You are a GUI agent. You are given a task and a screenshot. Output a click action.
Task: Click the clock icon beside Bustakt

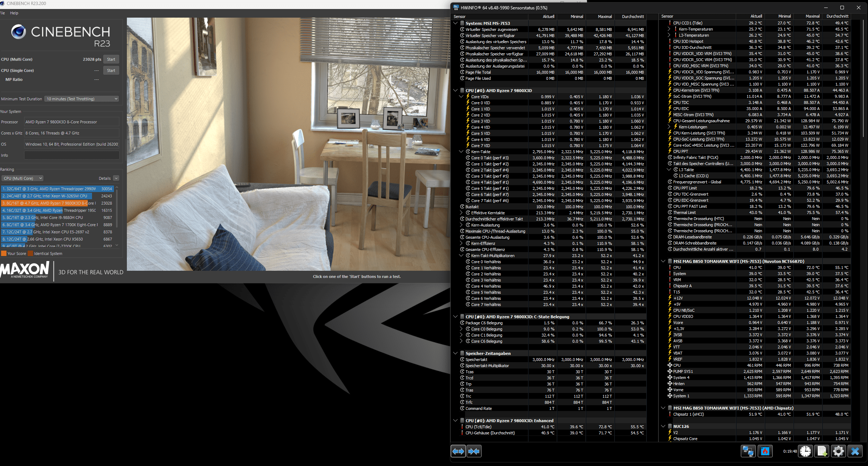[462, 207]
